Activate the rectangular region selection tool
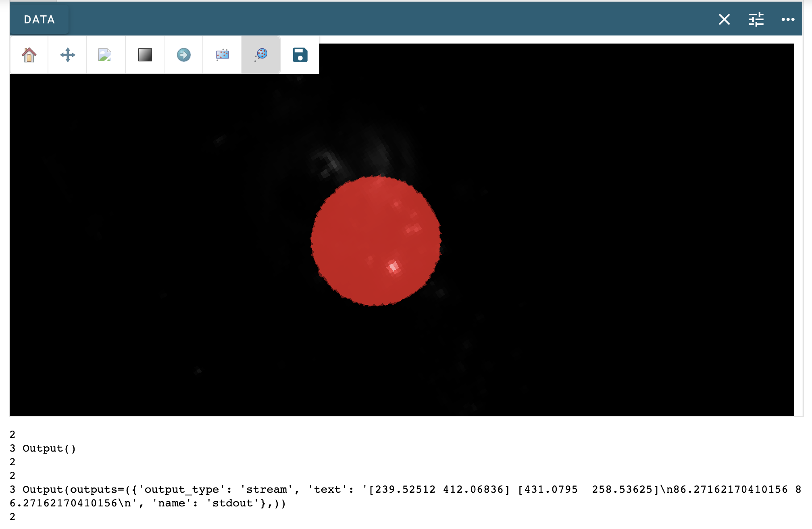This screenshot has width=812, height=529. click(222, 55)
